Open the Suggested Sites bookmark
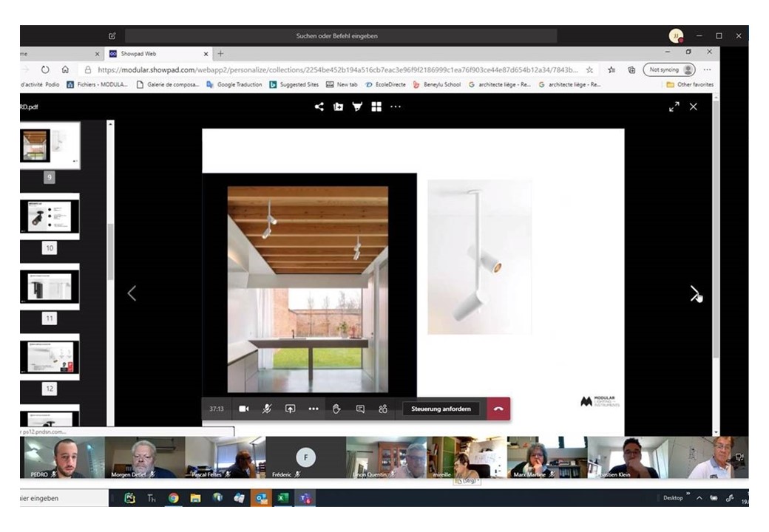Image resolution: width=769 pixels, height=532 pixels. click(x=294, y=84)
